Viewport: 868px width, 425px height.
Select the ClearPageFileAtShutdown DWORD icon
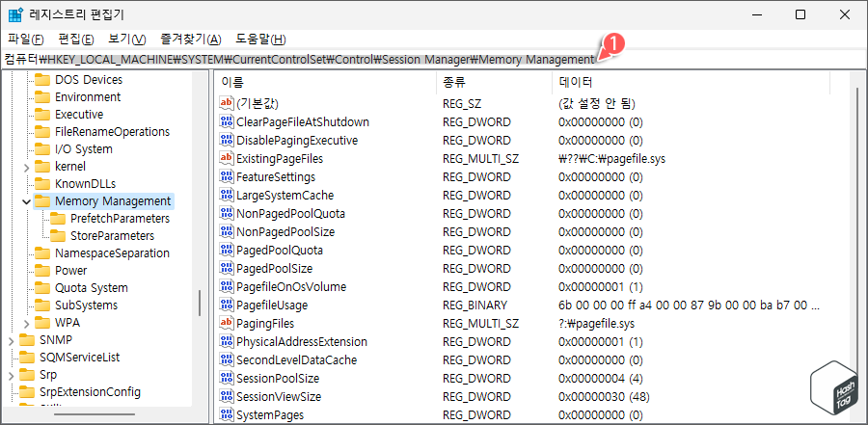point(227,121)
